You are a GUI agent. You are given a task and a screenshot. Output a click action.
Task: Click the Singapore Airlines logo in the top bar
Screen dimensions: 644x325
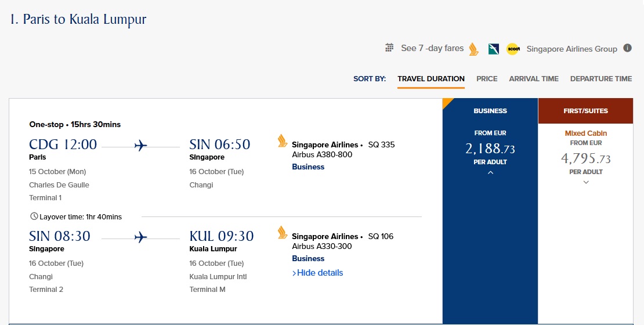coord(474,49)
